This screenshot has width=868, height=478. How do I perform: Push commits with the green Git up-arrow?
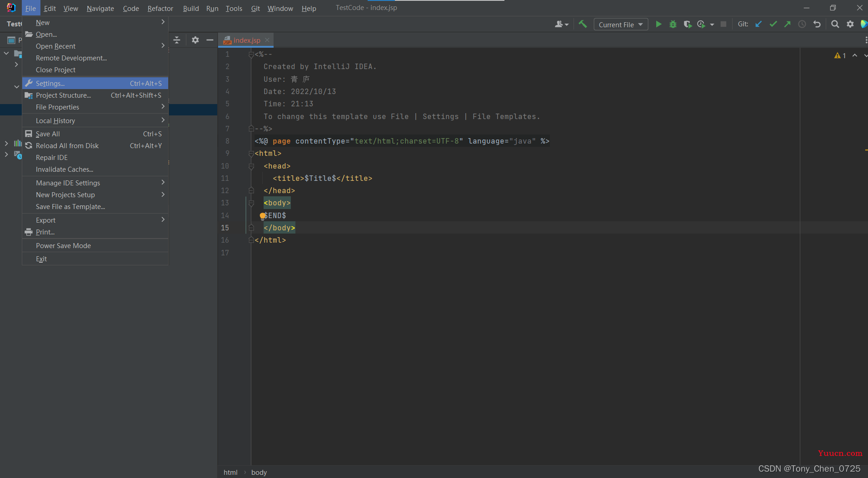[788, 24]
